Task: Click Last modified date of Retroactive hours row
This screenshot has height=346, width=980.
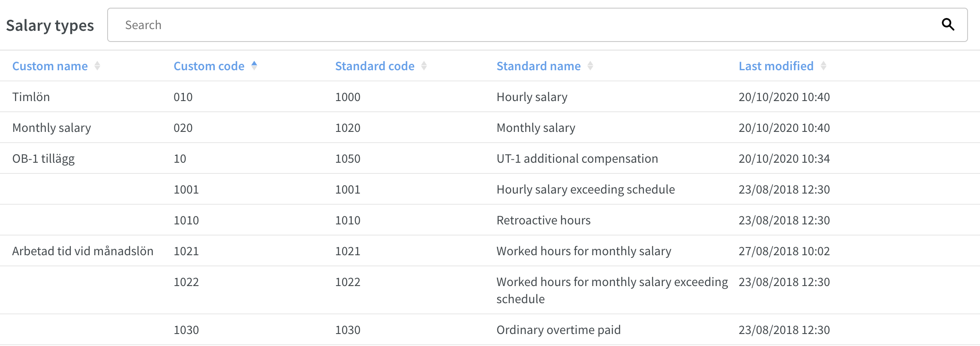Action: (784, 220)
